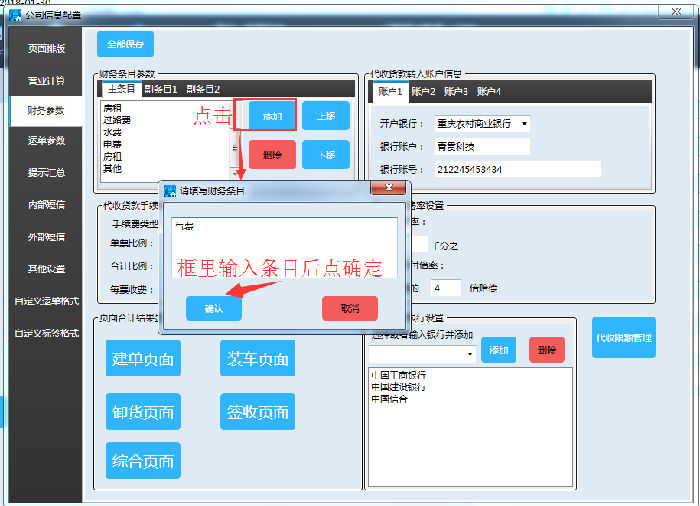Viewport: 700px width, 506px height.
Task: Expand the 开户银行 dropdown
Action: click(525, 124)
